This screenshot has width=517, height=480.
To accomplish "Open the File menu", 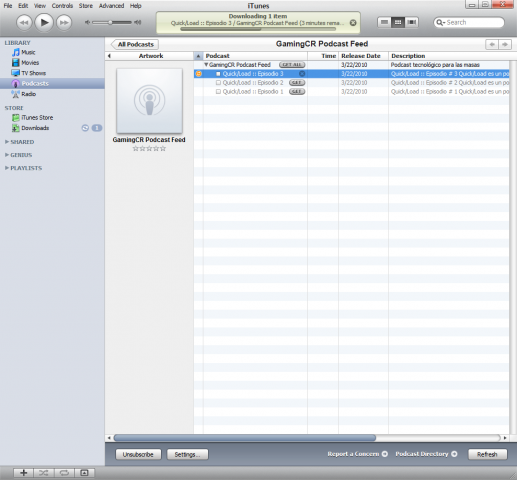I will click(8, 6).
